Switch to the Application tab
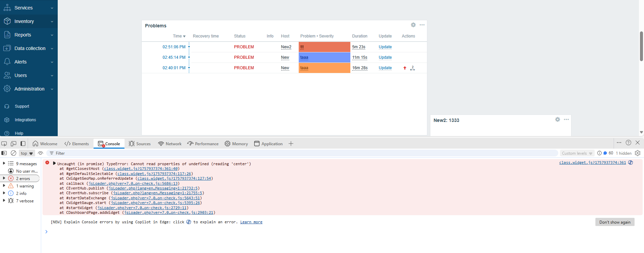Image resolution: width=644 pixels, height=253 pixels. click(x=268, y=144)
